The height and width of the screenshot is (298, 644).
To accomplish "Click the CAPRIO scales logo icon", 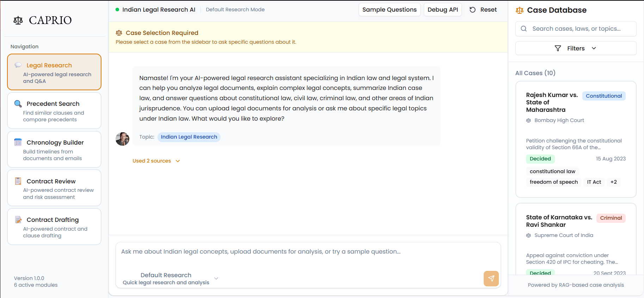I will (x=18, y=20).
